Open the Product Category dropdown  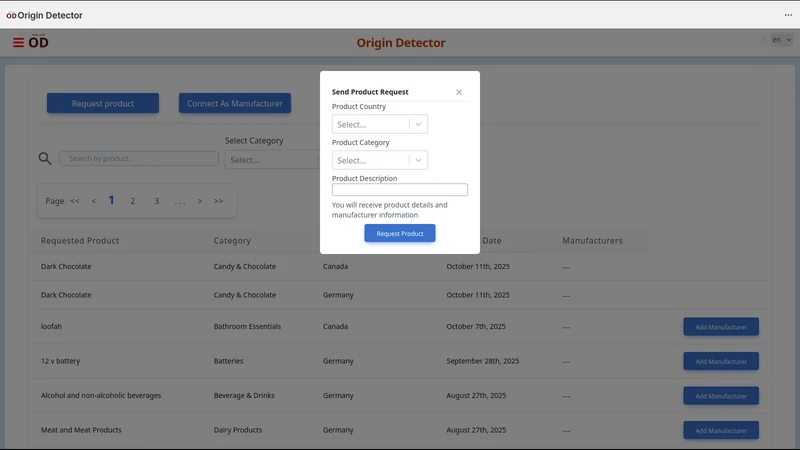tap(380, 160)
